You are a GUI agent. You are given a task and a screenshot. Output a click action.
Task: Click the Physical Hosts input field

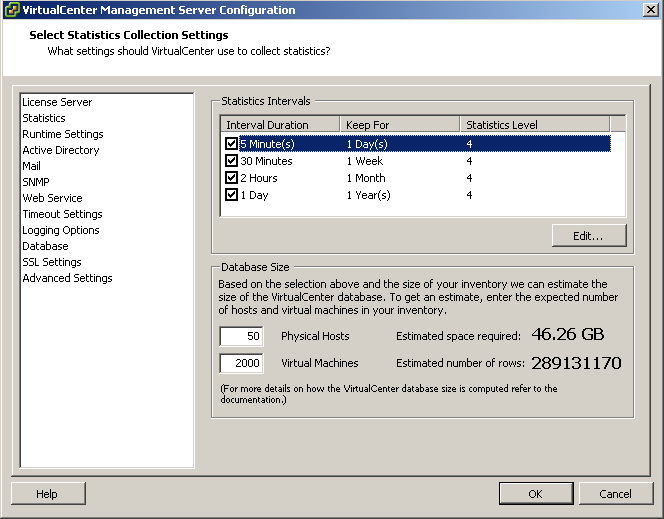[242, 337]
